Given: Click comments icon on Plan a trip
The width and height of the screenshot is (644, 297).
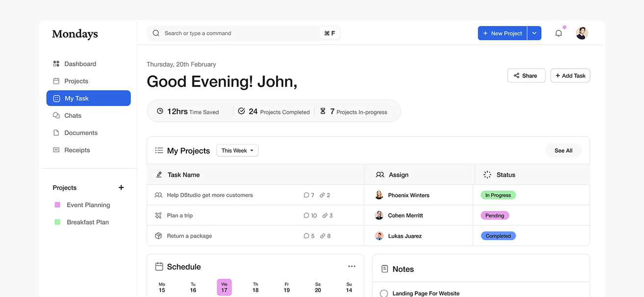Looking at the screenshot, I should click(307, 216).
